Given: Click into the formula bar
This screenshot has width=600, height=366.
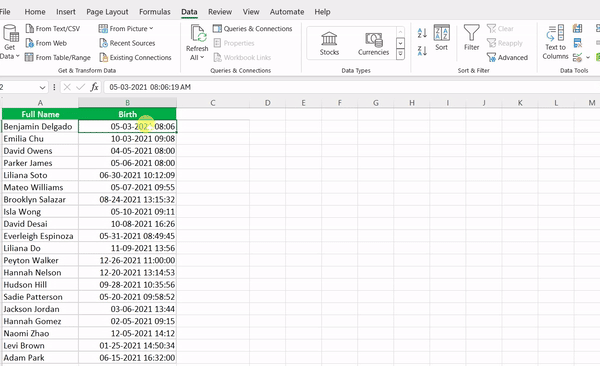Looking at the screenshot, I should tap(352, 87).
